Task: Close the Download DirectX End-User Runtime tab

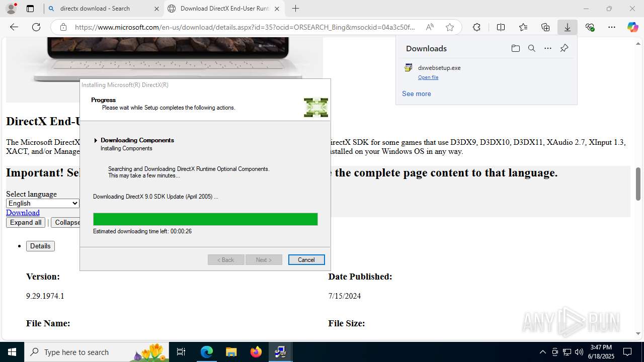Action: pyautogui.click(x=277, y=9)
